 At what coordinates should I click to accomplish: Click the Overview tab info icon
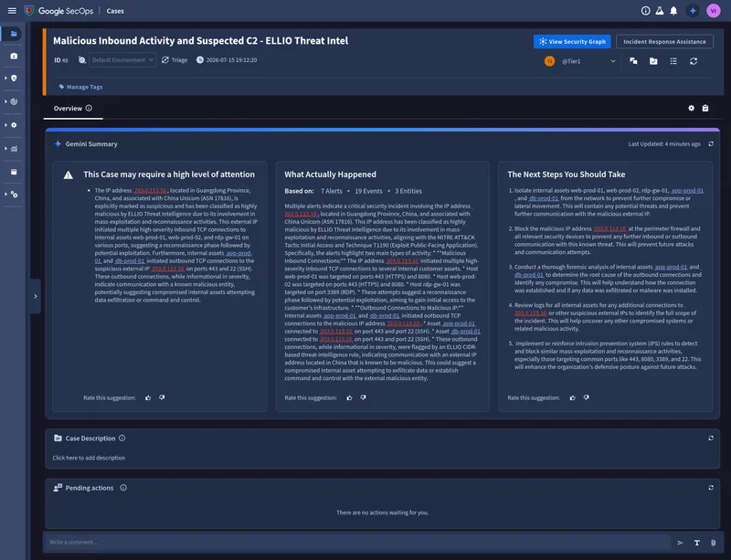[89, 108]
